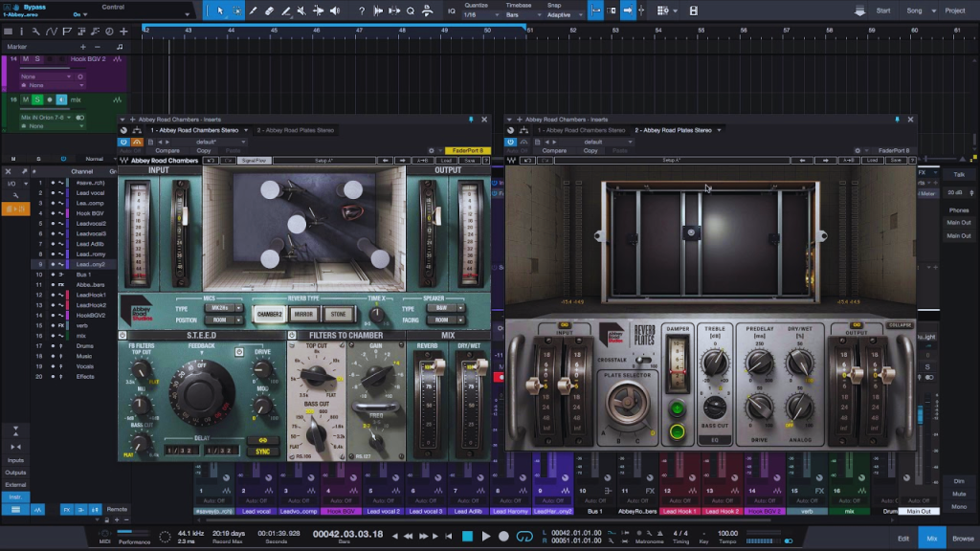980x551 pixels.
Task: Select the Mute tool in the toolbar
Action: click(302, 9)
